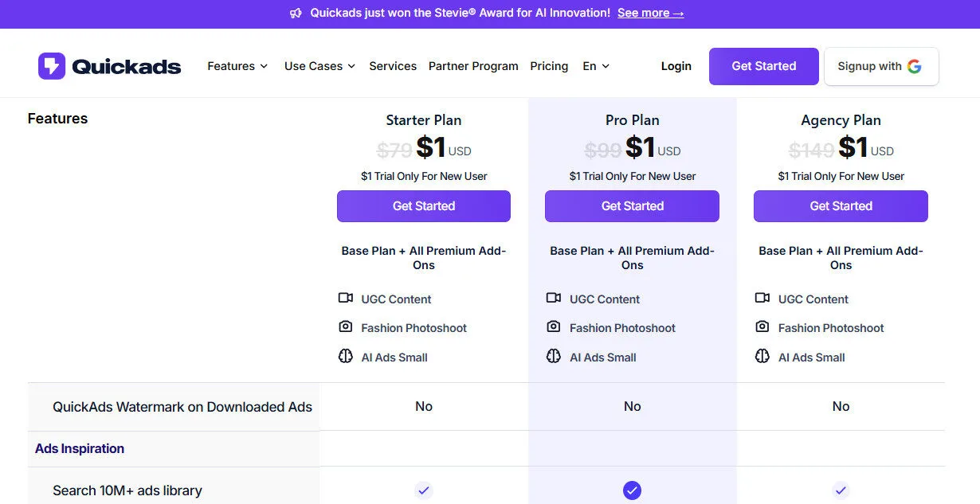
Task: Click the AI Ads Small icon under Starter Plan
Action: point(346,357)
